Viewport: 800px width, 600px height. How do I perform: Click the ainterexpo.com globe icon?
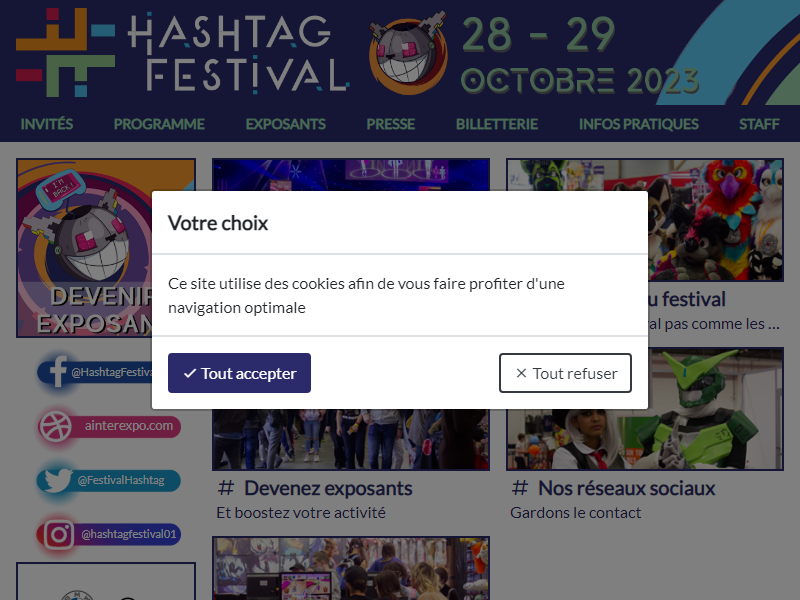pyautogui.click(x=56, y=426)
